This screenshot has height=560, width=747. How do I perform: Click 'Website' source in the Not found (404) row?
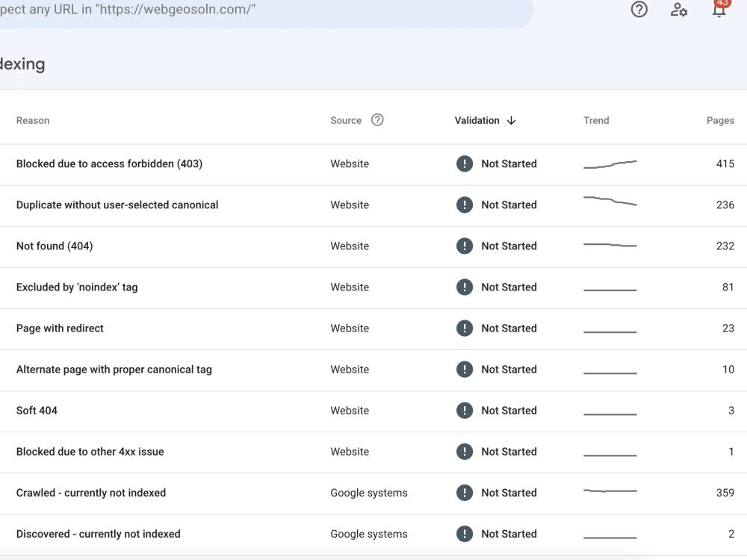(x=350, y=246)
